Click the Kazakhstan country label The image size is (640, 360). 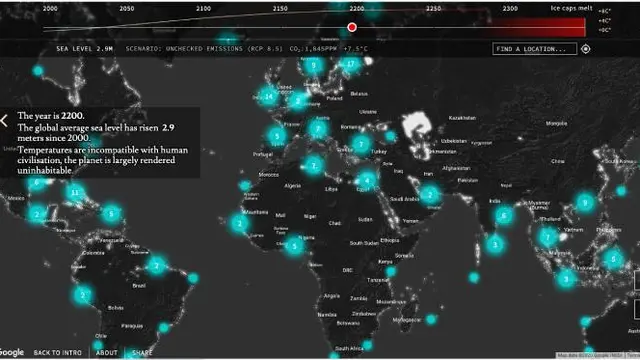pos(462,118)
